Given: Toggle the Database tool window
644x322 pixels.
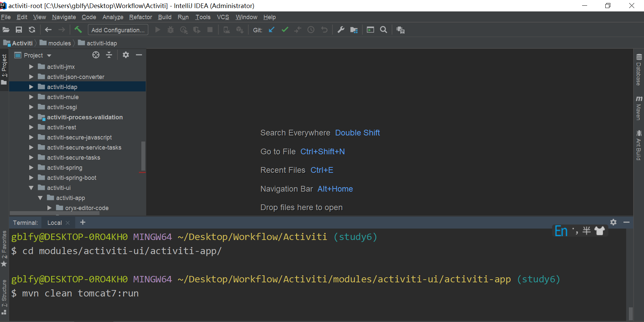Looking at the screenshot, I should coord(639,70).
